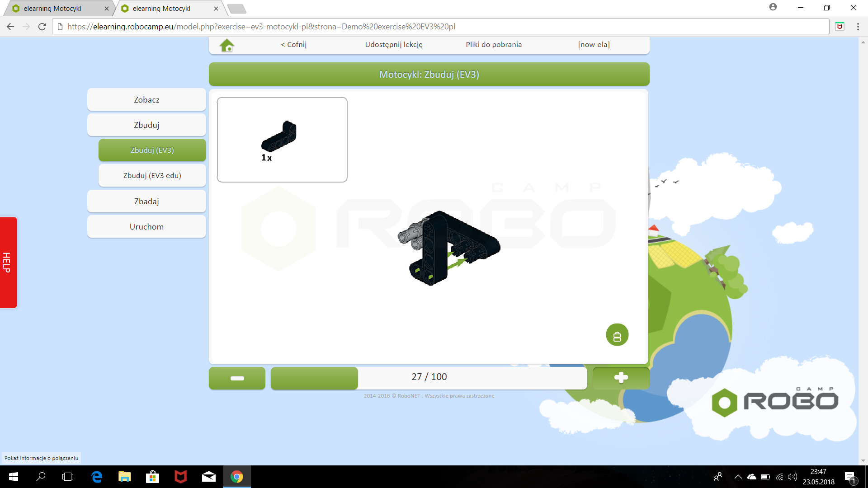This screenshot has height=488, width=868.
Task: Click < Cofnij menu item
Action: pyautogui.click(x=294, y=44)
